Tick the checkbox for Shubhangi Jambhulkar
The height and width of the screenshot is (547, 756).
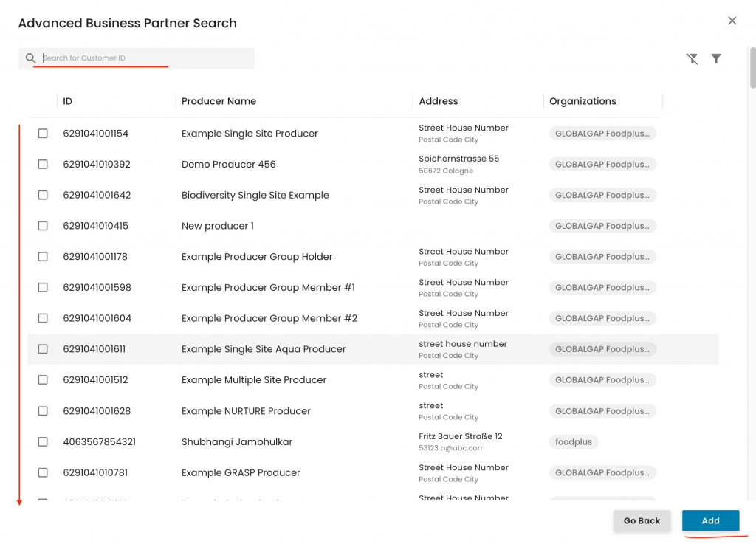[x=43, y=442]
